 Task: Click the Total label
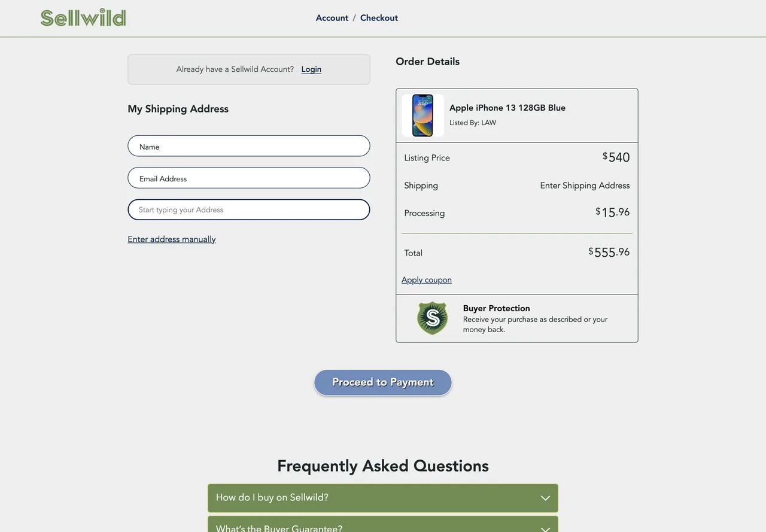click(x=413, y=253)
